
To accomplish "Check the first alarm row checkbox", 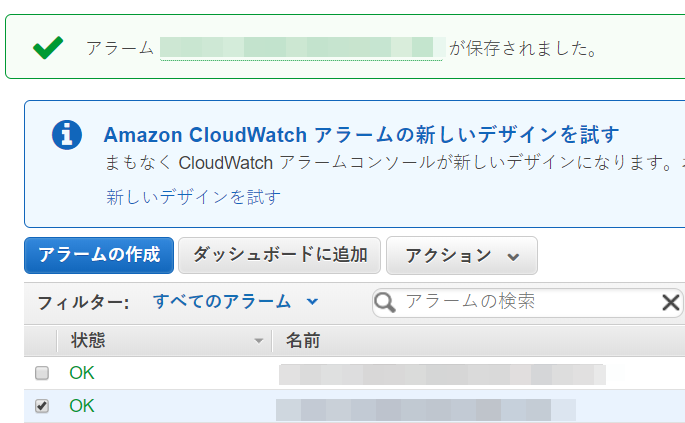I will [x=42, y=374].
